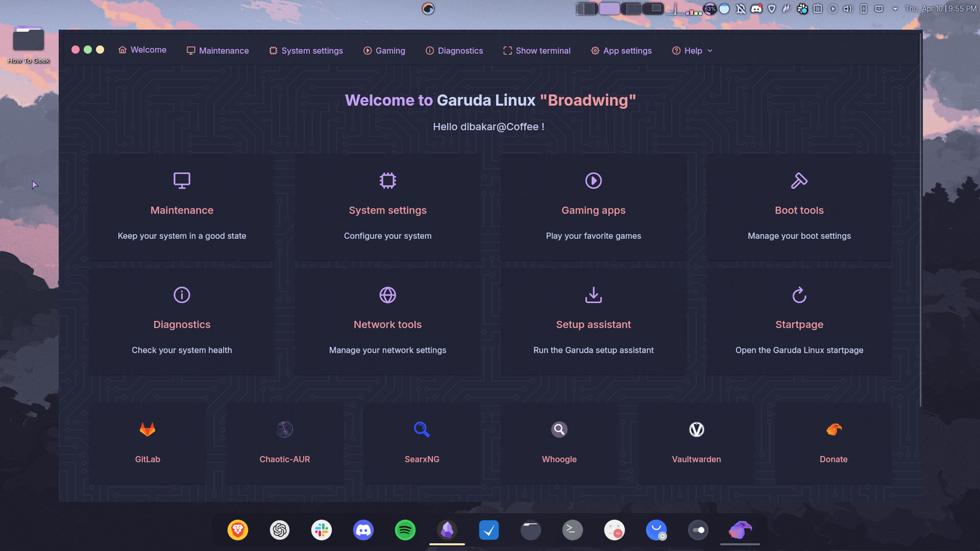Image resolution: width=980 pixels, height=551 pixels.
Task: Open Network tools globe card
Action: pos(387,321)
